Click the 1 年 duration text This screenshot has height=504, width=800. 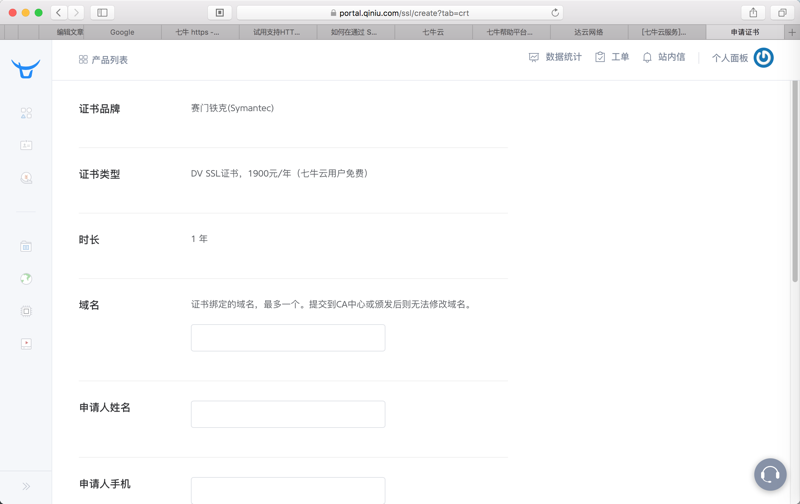[x=199, y=239]
